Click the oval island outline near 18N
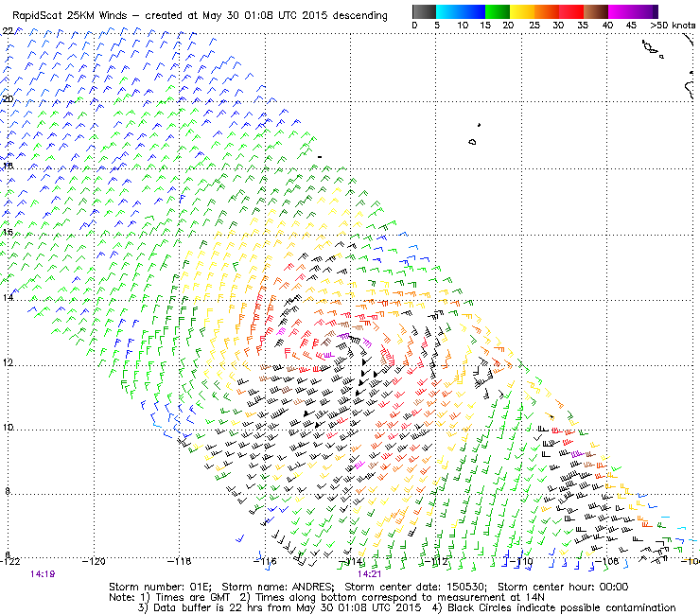Screen dimensions: 700x615 (x=472, y=142)
